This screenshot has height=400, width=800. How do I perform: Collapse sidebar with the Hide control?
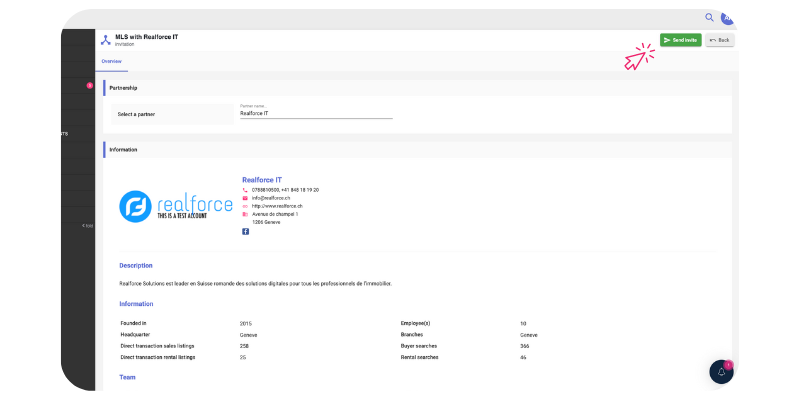click(x=88, y=226)
